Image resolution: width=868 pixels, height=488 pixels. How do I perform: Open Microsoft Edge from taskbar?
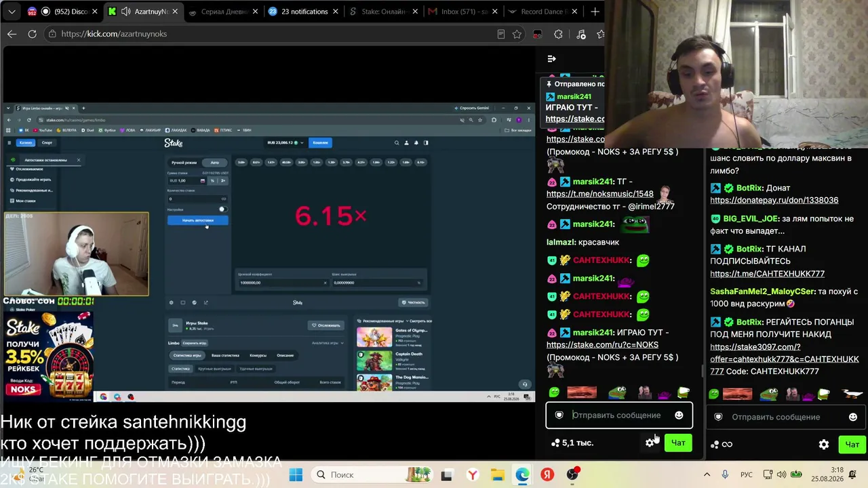[x=522, y=474]
